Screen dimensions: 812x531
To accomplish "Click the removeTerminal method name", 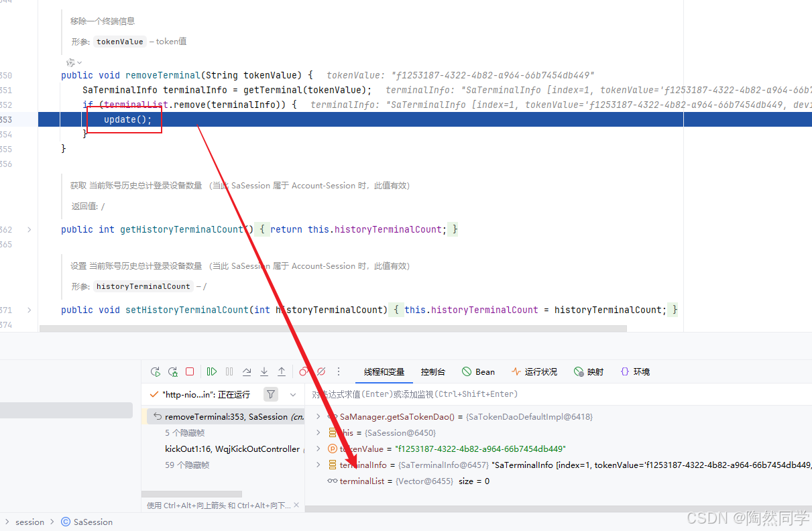I will click(x=163, y=75).
